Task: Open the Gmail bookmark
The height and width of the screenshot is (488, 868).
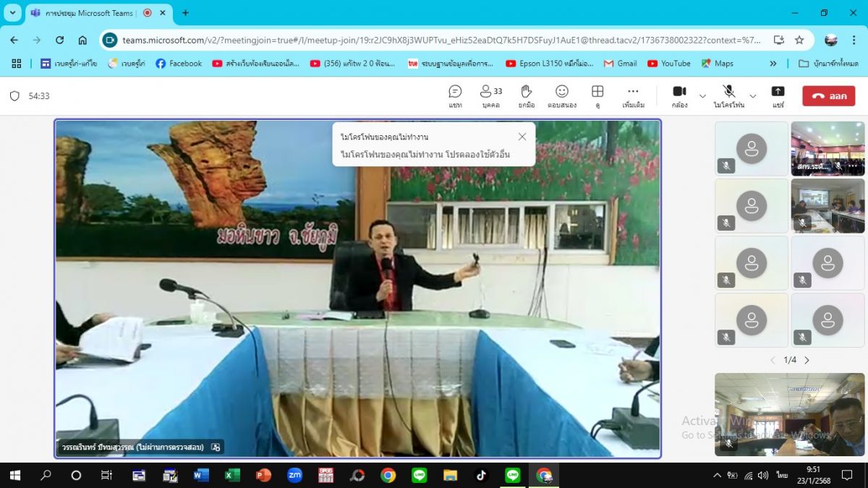Action: click(x=620, y=64)
